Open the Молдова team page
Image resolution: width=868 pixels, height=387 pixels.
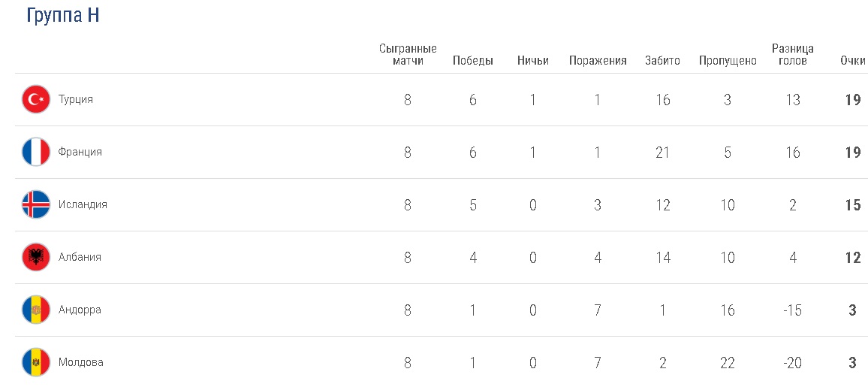pos(80,362)
